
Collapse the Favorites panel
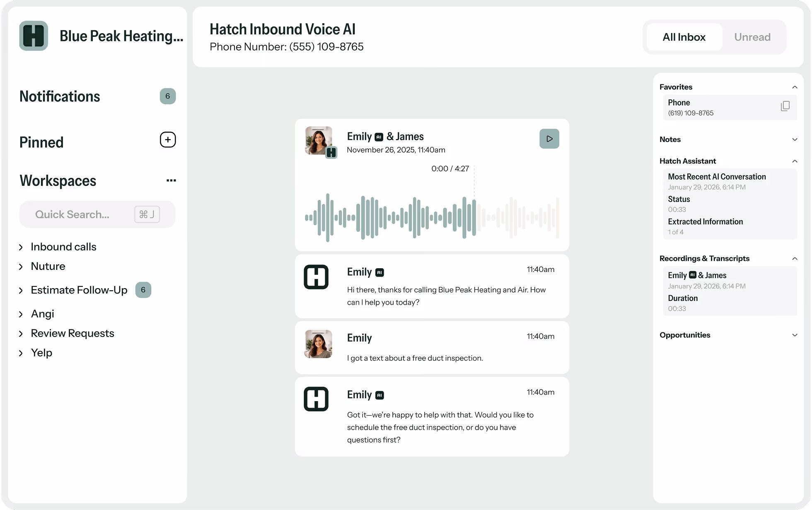[795, 87]
